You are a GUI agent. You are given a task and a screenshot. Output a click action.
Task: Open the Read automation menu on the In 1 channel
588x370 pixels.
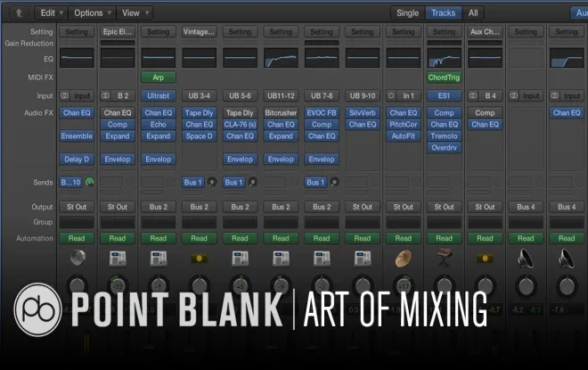pos(404,238)
